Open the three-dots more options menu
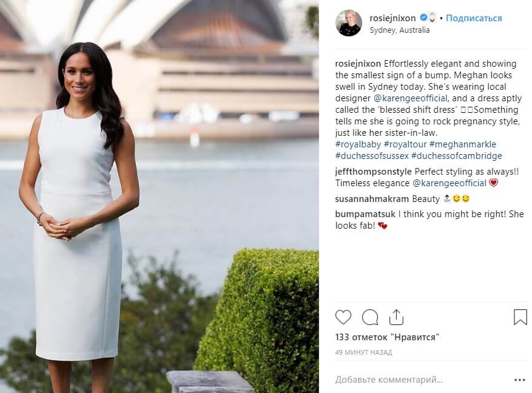The image size is (532, 393). (520, 380)
